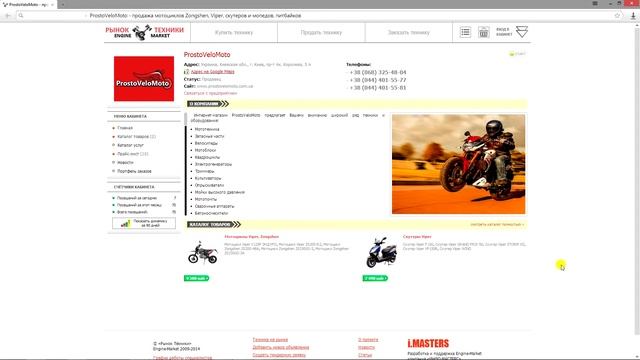Click the list view icon in header
The image size is (640, 360).
click(465, 32)
